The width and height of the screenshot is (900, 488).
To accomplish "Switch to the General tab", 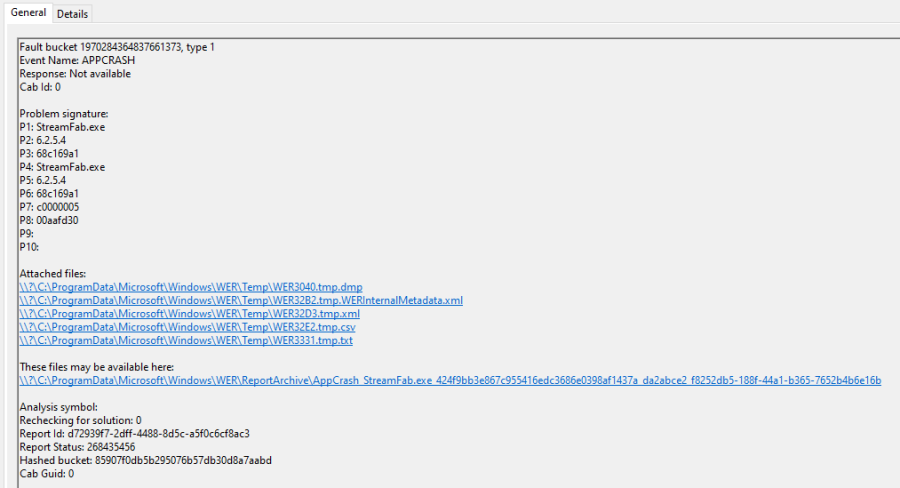I will [x=28, y=13].
